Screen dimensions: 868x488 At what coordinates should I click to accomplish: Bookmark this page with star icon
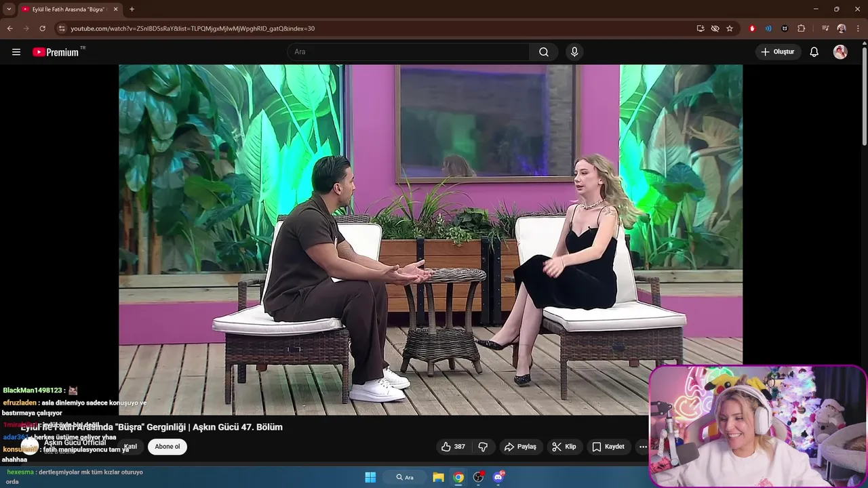[730, 28]
